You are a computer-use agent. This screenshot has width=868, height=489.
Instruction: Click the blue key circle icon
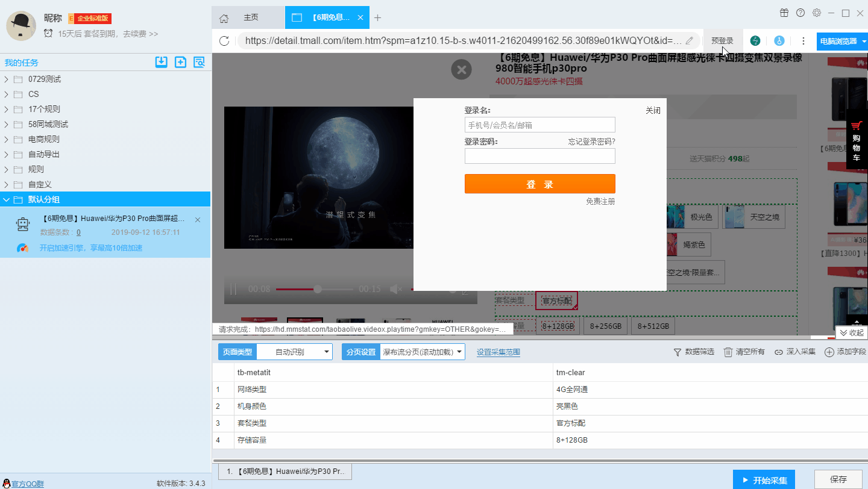pos(779,41)
